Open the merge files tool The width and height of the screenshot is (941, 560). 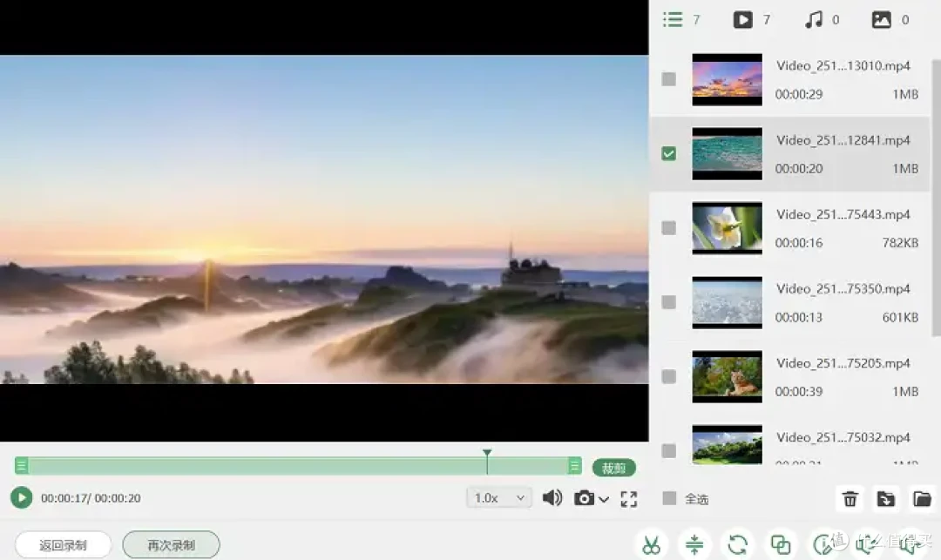(x=781, y=545)
